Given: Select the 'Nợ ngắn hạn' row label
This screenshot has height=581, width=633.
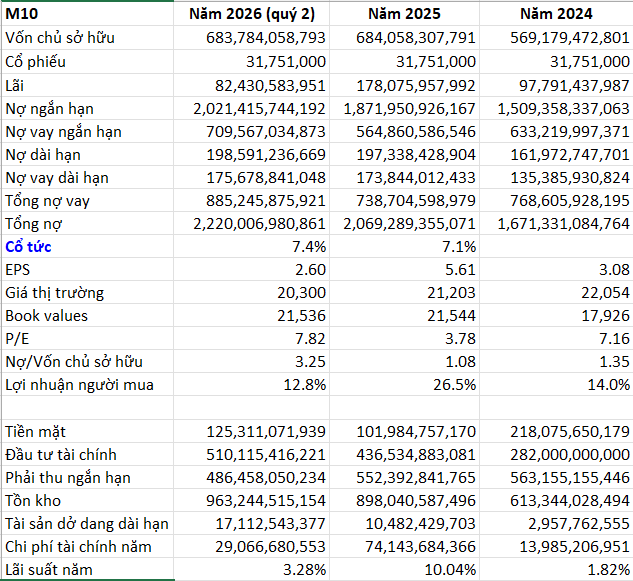Looking at the screenshot, I should (88, 109).
